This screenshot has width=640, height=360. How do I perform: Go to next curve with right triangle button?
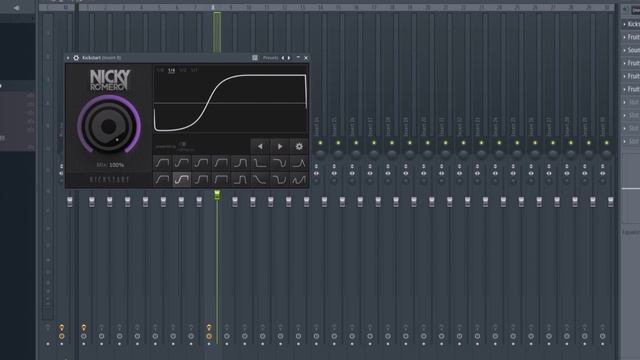click(x=280, y=146)
